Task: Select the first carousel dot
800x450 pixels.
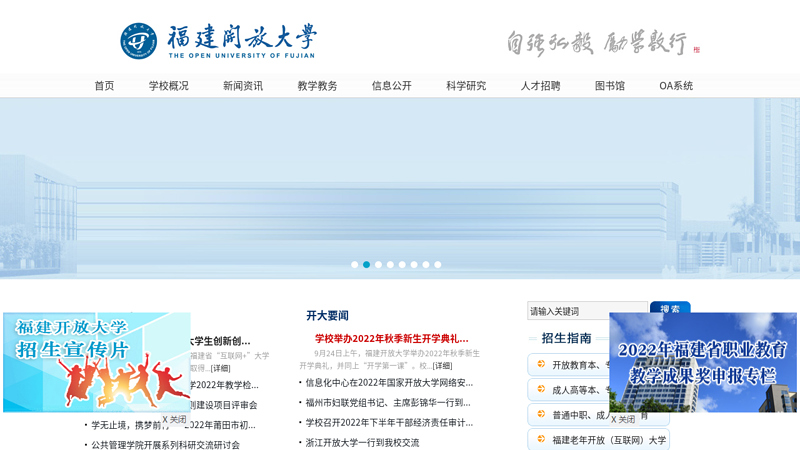Action: tap(355, 264)
